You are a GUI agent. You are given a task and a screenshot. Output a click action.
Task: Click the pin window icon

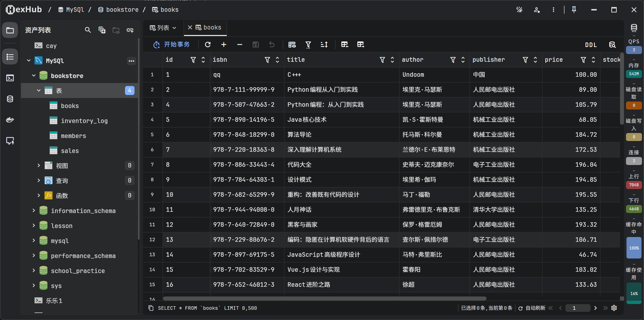point(574,10)
